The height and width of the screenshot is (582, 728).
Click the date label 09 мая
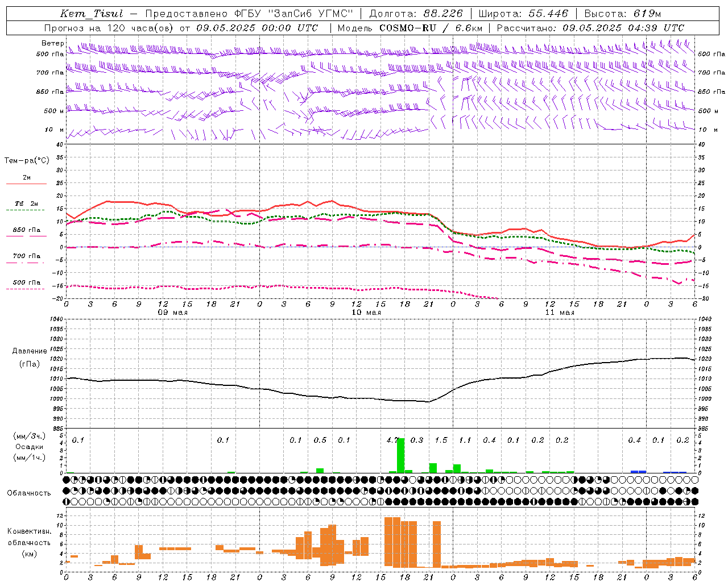tap(172, 313)
